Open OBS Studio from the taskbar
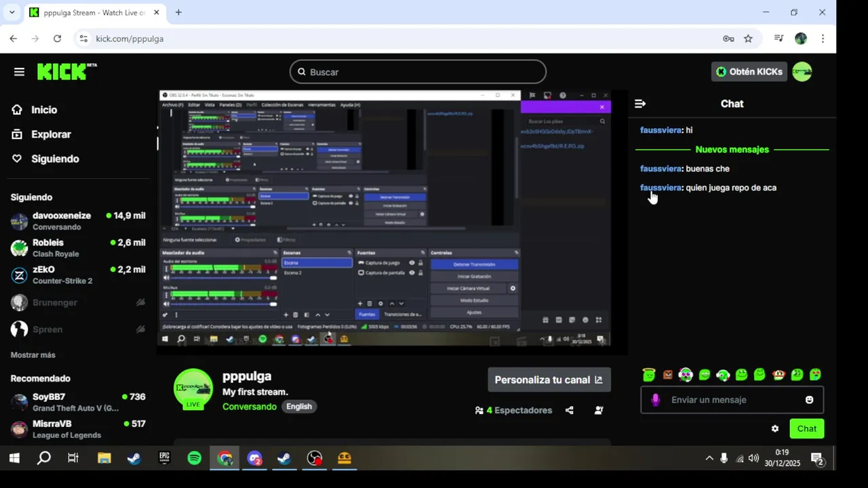 [x=315, y=459]
